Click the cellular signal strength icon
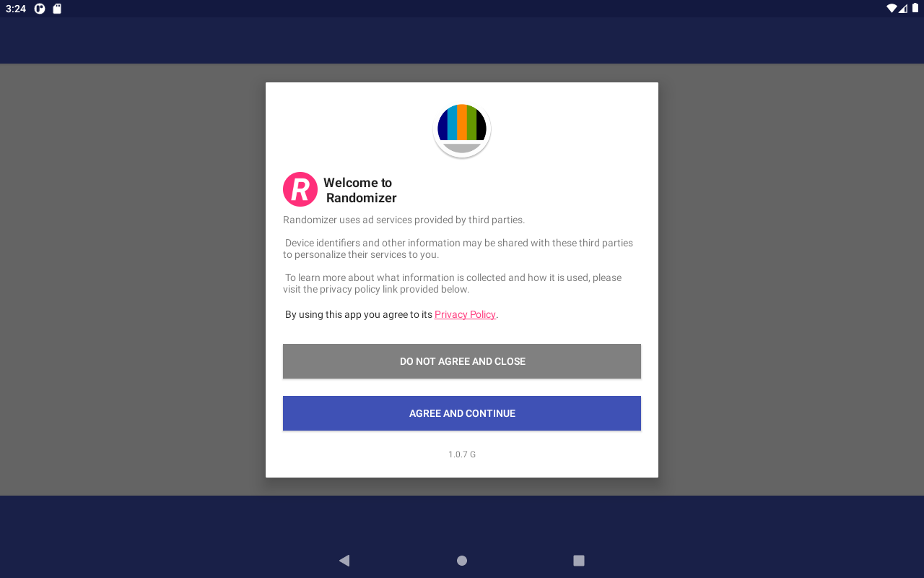This screenshot has height=578, width=924. (x=903, y=9)
